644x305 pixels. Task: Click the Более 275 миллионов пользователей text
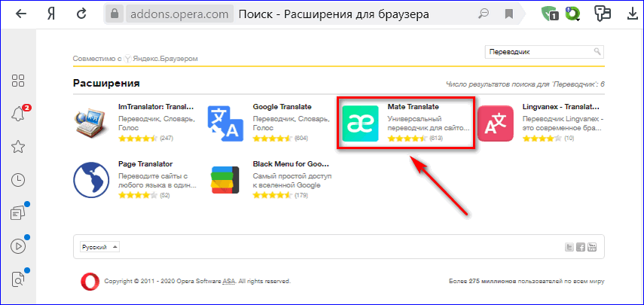[527, 282]
